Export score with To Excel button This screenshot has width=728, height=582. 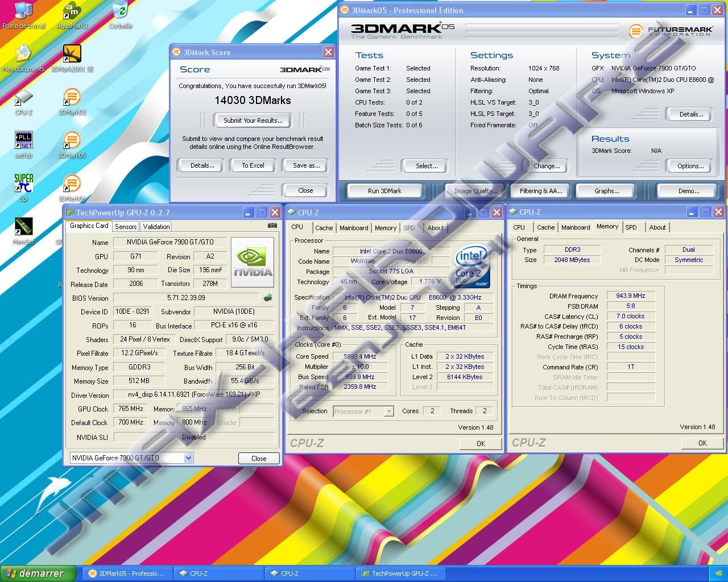(253, 165)
